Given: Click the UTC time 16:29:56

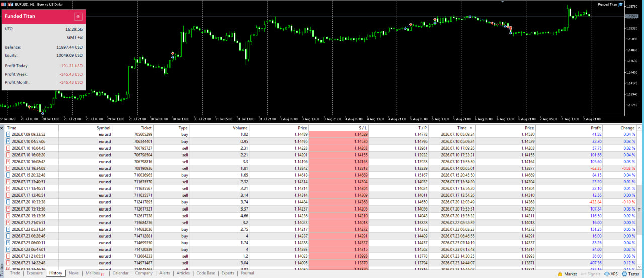Looking at the screenshot, I should pos(74,29).
